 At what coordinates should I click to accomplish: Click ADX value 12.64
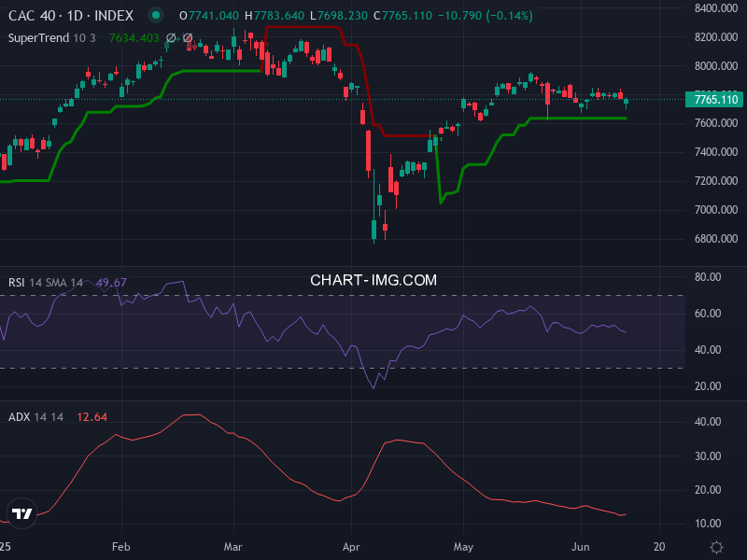[x=92, y=416]
